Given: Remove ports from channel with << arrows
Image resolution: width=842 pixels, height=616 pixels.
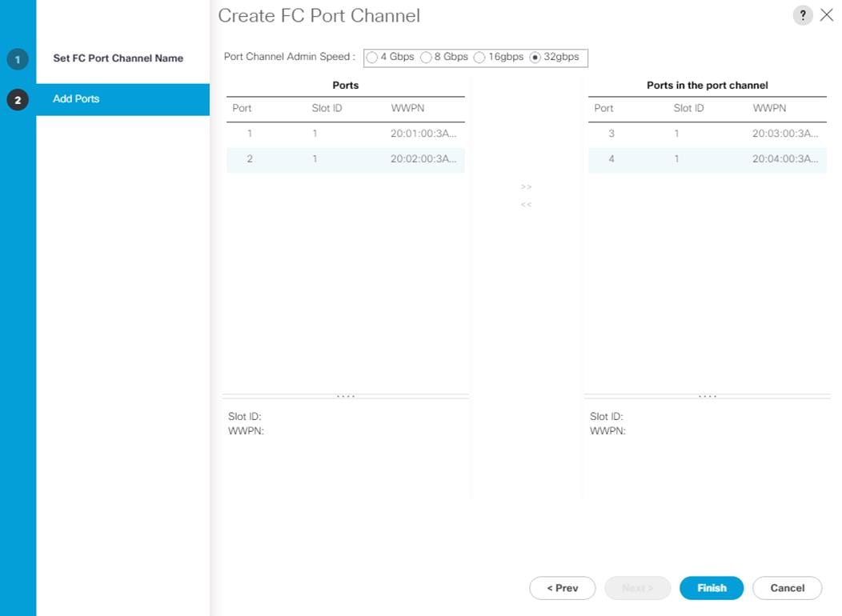Looking at the screenshot, I should pos(527,205).
